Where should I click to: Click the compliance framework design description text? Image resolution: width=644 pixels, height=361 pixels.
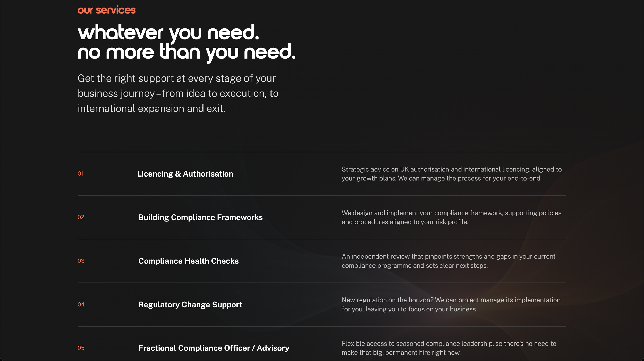click(451, 217)
